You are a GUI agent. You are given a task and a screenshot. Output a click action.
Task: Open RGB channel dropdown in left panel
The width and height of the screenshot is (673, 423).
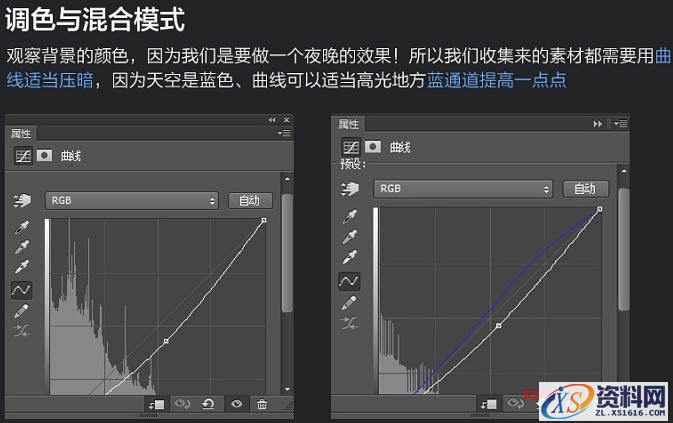click(132, 200)
